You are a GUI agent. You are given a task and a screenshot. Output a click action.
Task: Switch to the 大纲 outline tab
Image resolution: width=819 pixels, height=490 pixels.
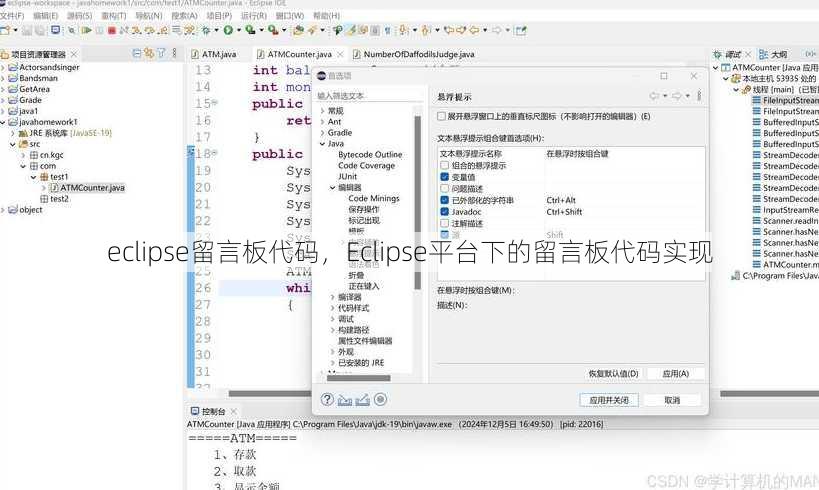pos(773,54)
